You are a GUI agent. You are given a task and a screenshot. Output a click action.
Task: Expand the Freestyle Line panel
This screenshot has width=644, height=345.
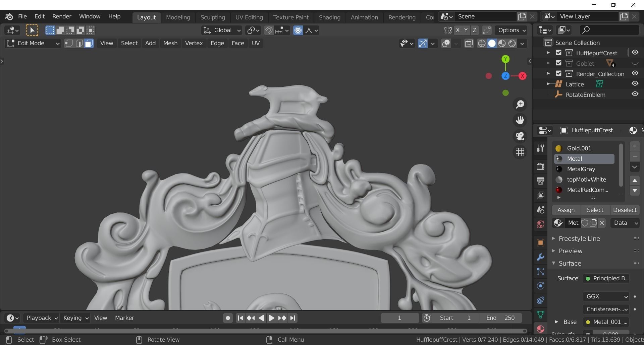click(x=579, y=238)
